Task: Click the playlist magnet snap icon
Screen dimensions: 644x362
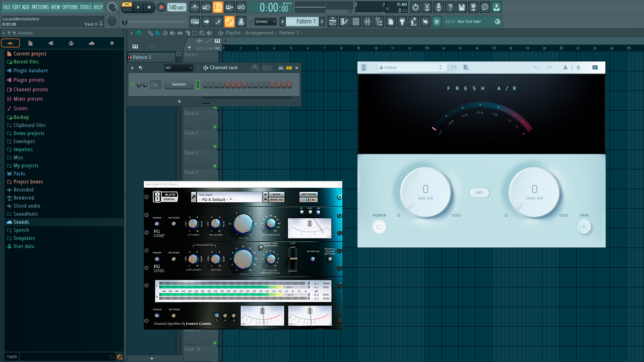Action: point(139,33)
